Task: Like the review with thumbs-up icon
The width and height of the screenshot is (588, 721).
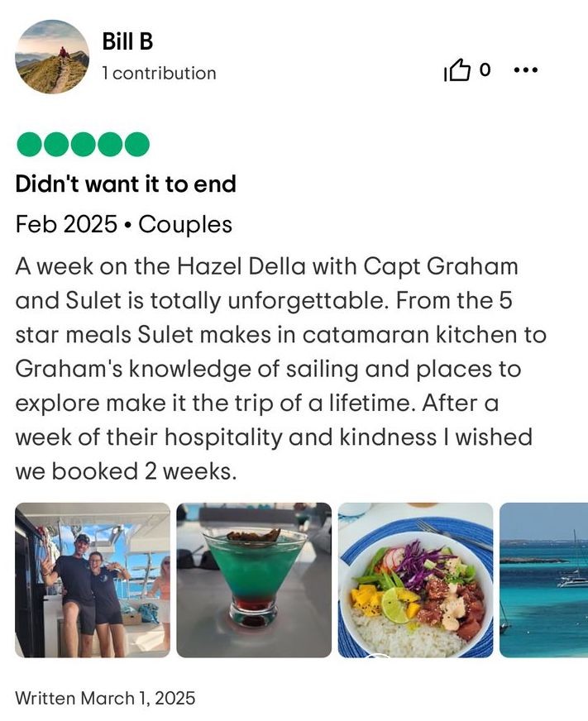Action: pos(457,71)
